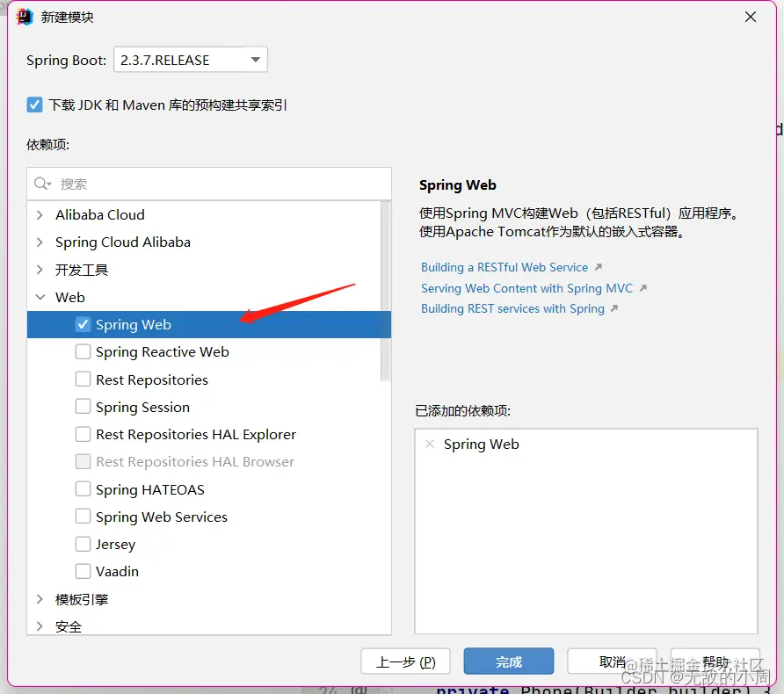
Task: Open Serving Web Content with Spring MVC link
Action: (526, 288)
